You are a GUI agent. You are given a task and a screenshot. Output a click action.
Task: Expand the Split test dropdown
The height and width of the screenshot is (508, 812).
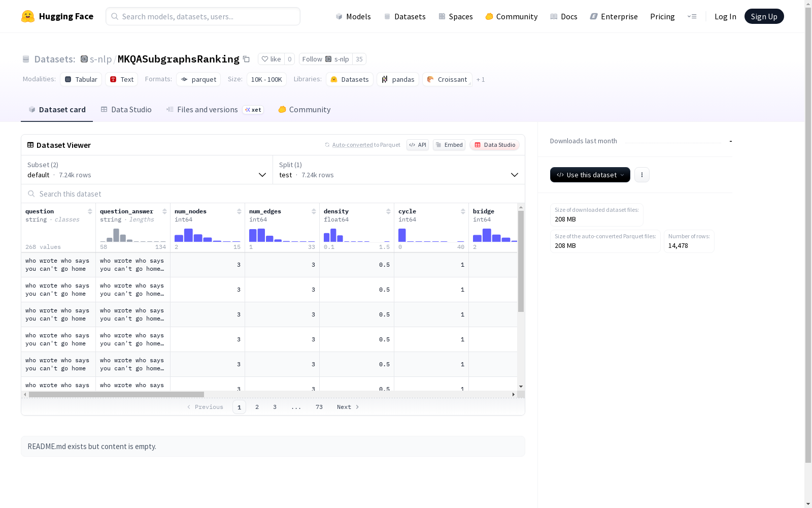tap(399, 170)
